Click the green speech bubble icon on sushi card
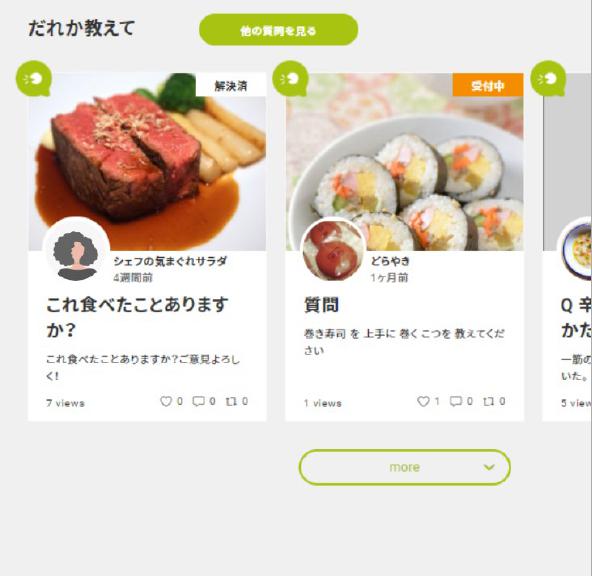This screenshot has width=592, height=576. tap(290, 79)
